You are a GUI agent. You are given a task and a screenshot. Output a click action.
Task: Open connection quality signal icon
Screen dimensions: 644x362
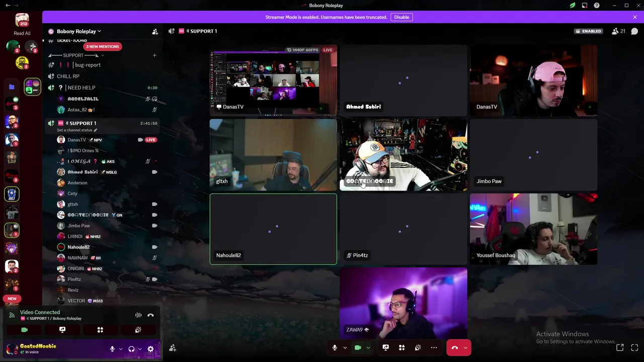click(12, 315)
